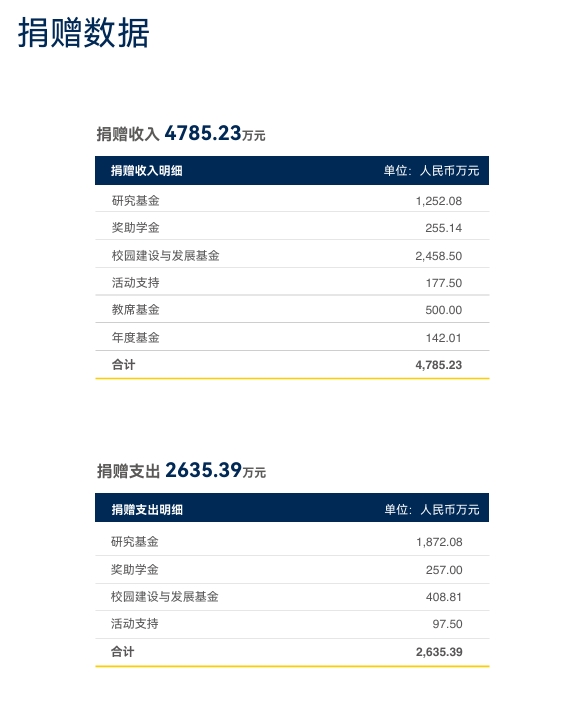The height and width of the screenshot is (704, 561).
Task: Click the 校园建设与发展基金 income label
Action: click(x=166, y=255)
